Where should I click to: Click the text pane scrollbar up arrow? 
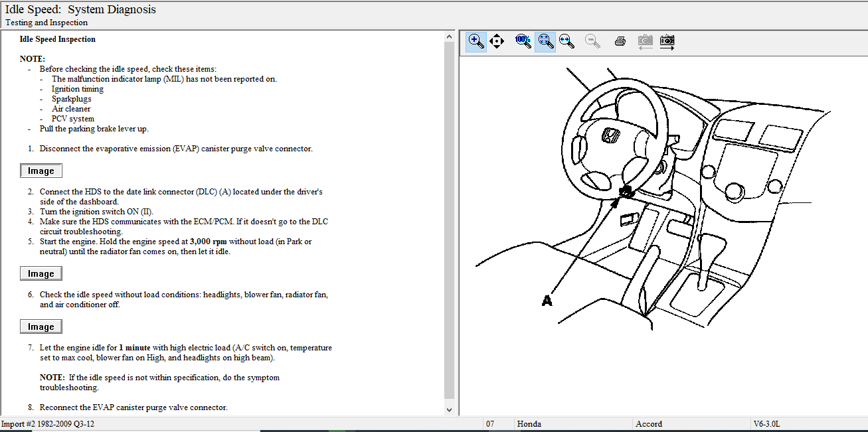449,36
